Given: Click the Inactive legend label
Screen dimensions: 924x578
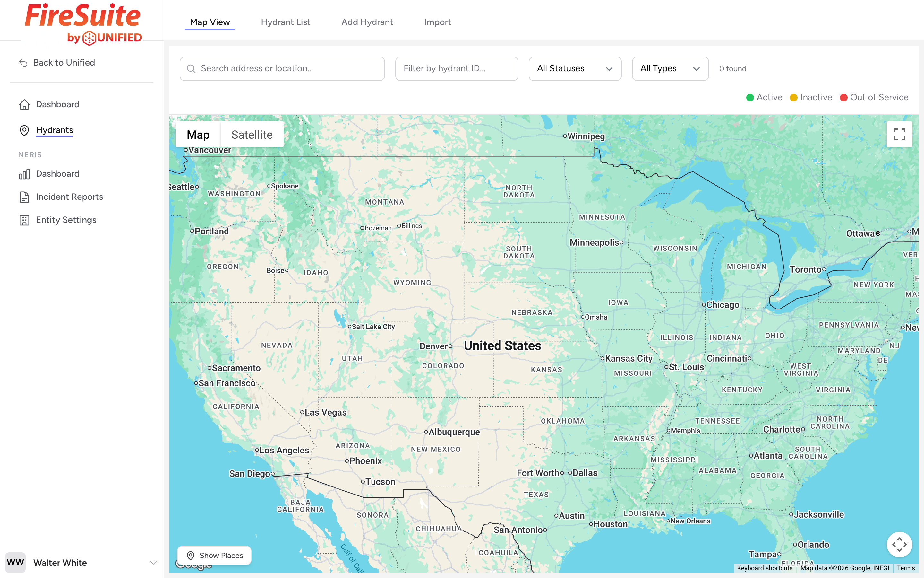Looking at the screenshot, I should [816, 98].
